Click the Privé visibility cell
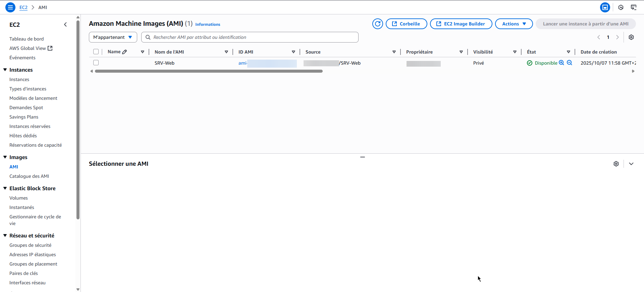Viewport: 644px width, 292px height. click(479, 63)
